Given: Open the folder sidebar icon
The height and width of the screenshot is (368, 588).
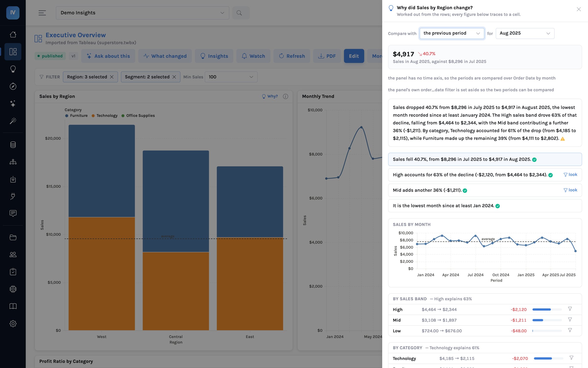Looking at the screenshot, I should (x=13, y=237).
